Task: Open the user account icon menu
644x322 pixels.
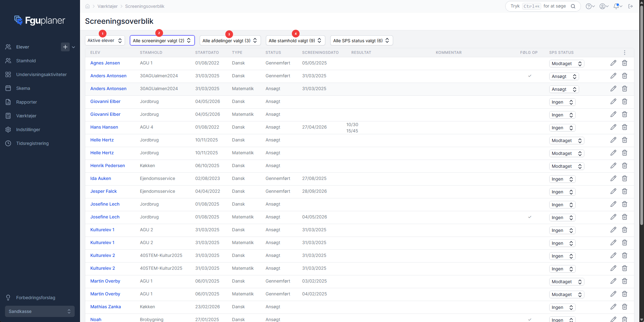Action: pos(604,6)
